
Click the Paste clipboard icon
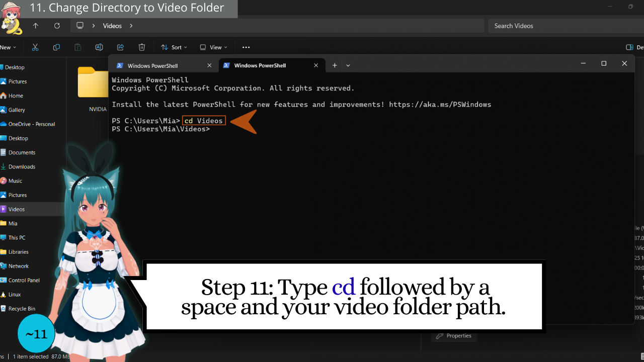tap(77, 47)
